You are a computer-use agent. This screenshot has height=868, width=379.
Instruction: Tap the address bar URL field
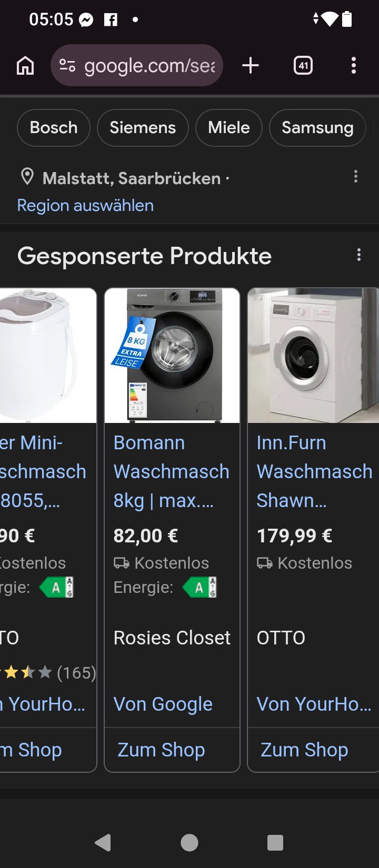pos(150,66)
